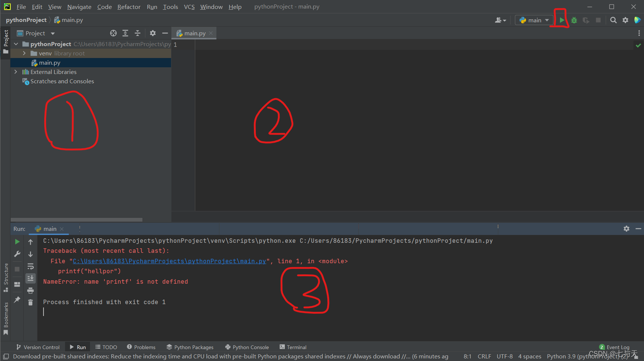Rerun main in Run panel

click(17, 242)
